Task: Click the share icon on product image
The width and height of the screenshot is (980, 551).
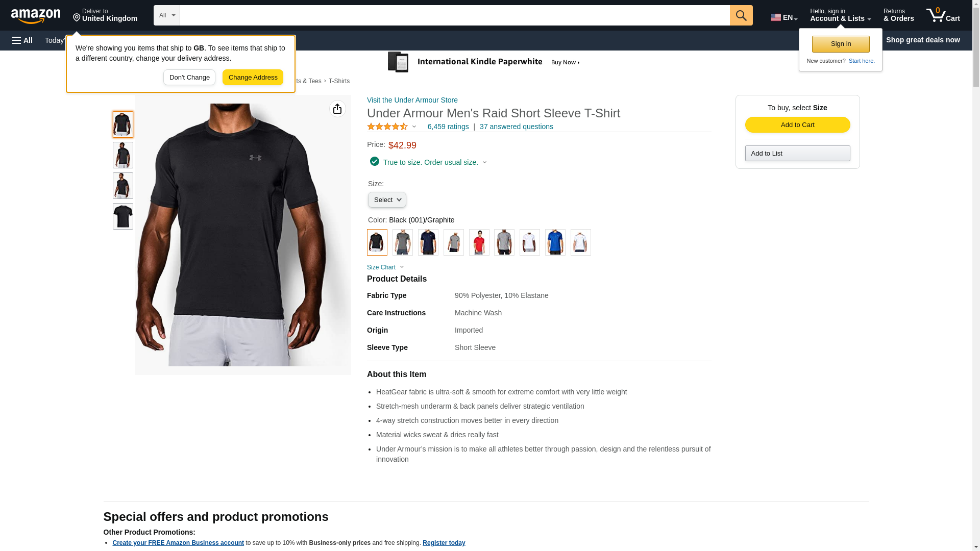Action: point(337,109)
